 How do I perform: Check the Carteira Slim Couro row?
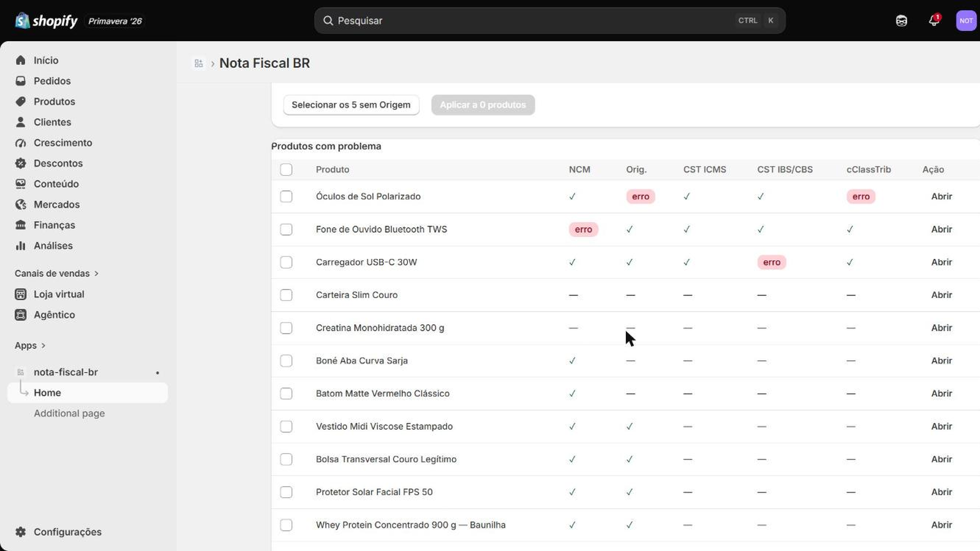click(286, 295)
